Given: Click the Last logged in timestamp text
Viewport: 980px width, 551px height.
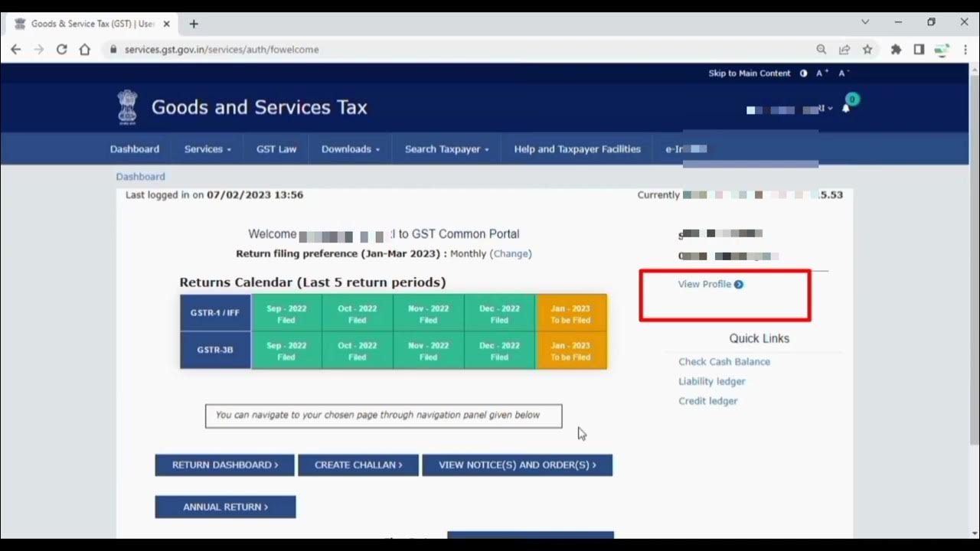Looking at the screenshot, I should pyautogui.click(x=214, y=195).
